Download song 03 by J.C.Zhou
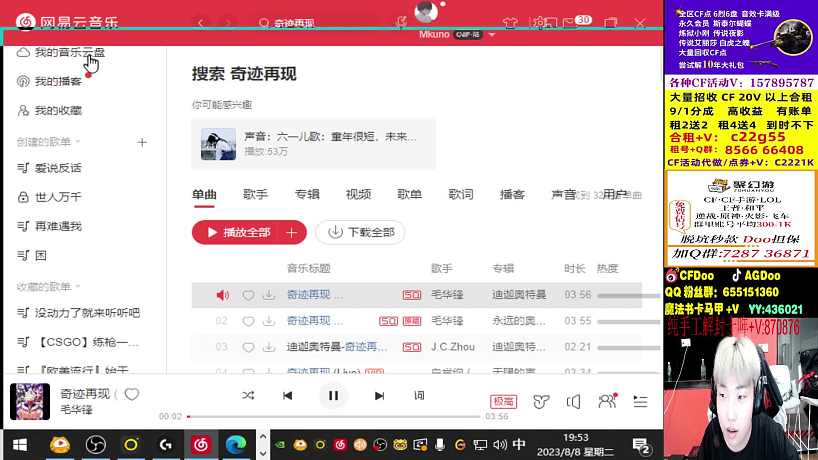 click(x=269, y=347)
